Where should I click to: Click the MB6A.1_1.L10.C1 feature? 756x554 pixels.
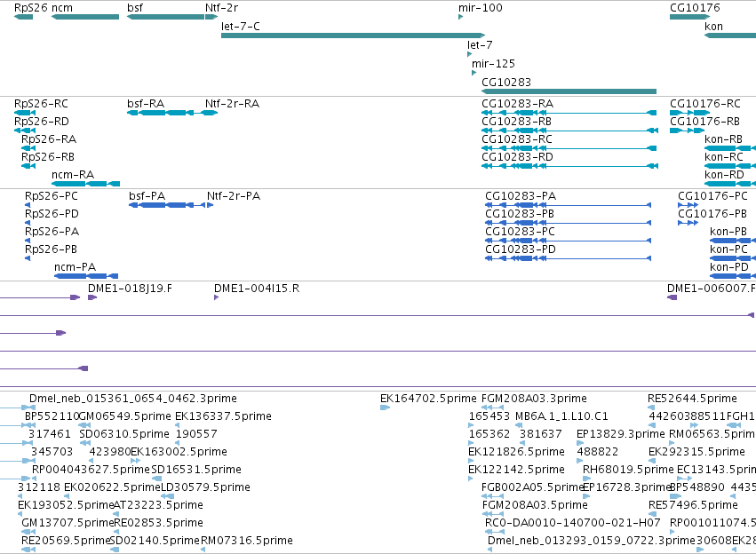coord(519,425)
